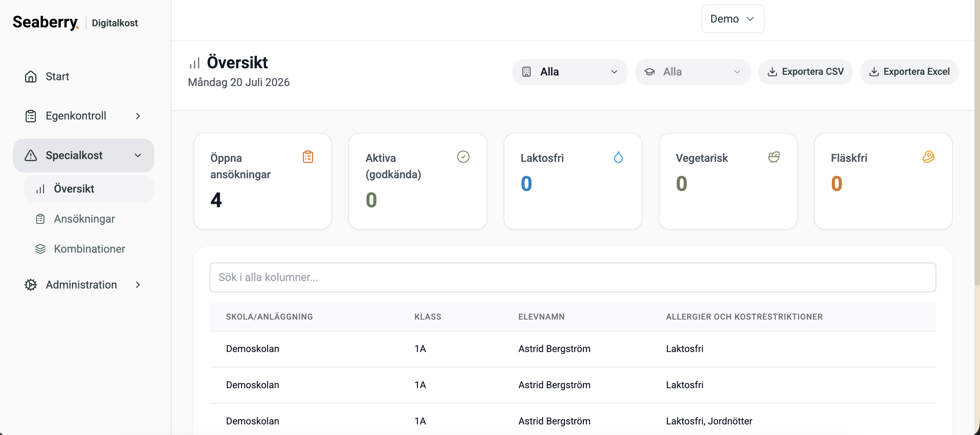Click the Administration gear icon
Image resolution: width=980 pixels, height=435 pixels.
31,285
